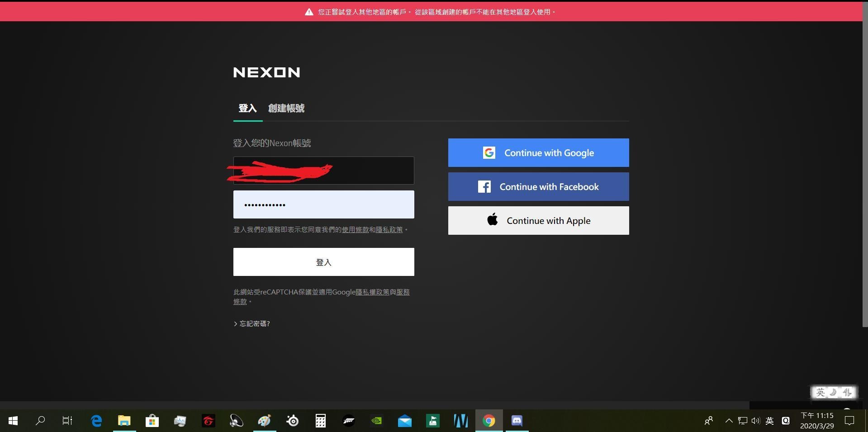The height and width of the screenshot is (432, 868).
Task: Open Mail app from taskbar
Action: pyautogui.click(x=405, y=421)
